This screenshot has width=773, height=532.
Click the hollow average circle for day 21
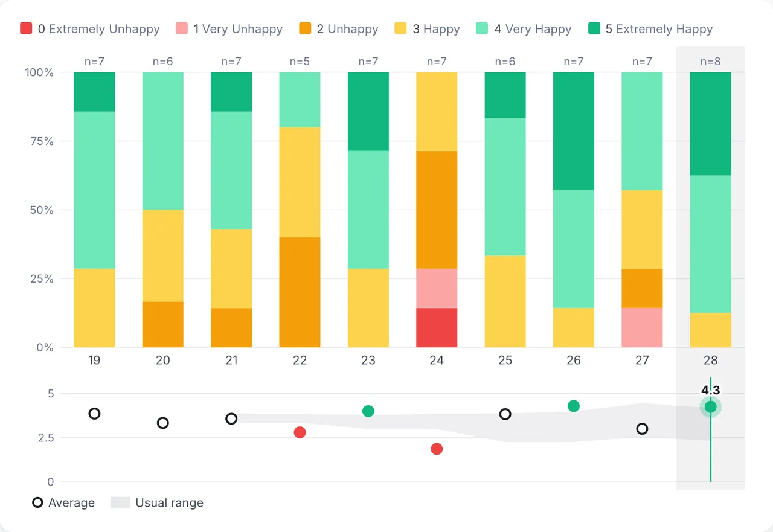[x=231, y=419]
